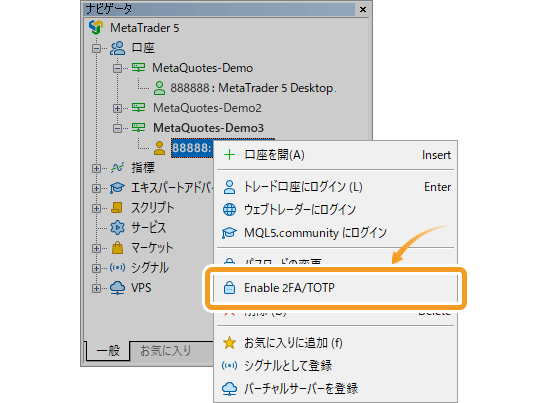Image resolution: width=550 pixels, height=403 pixels.
Task: Collapse the MetaQuotes-Demo3 server node
Action: click(x=117, y=128)
